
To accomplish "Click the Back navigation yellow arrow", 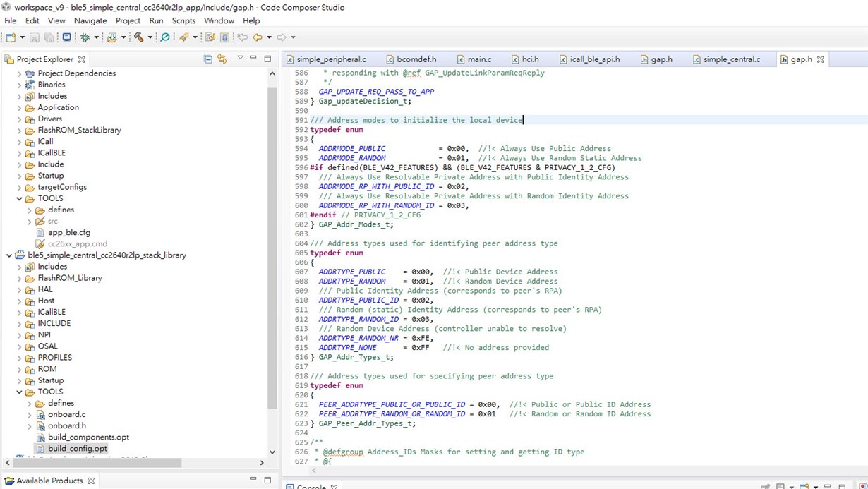I will 258,37.
